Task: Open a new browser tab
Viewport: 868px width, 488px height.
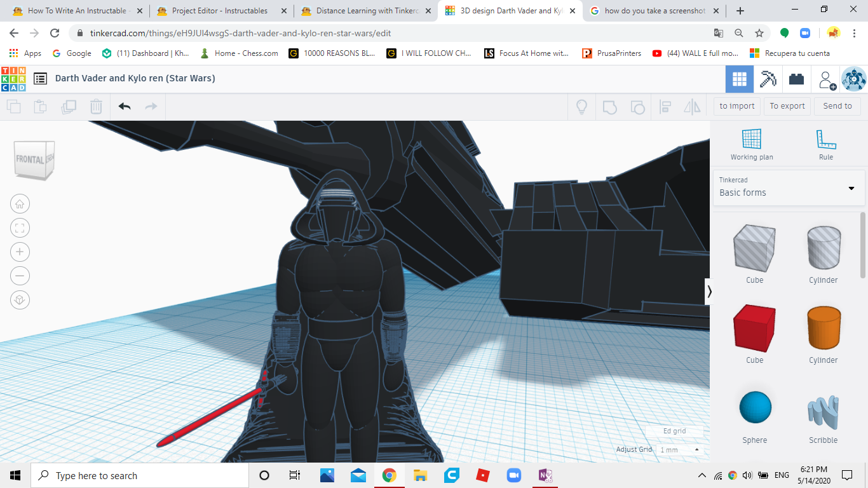Action: (x=740, y=11)
